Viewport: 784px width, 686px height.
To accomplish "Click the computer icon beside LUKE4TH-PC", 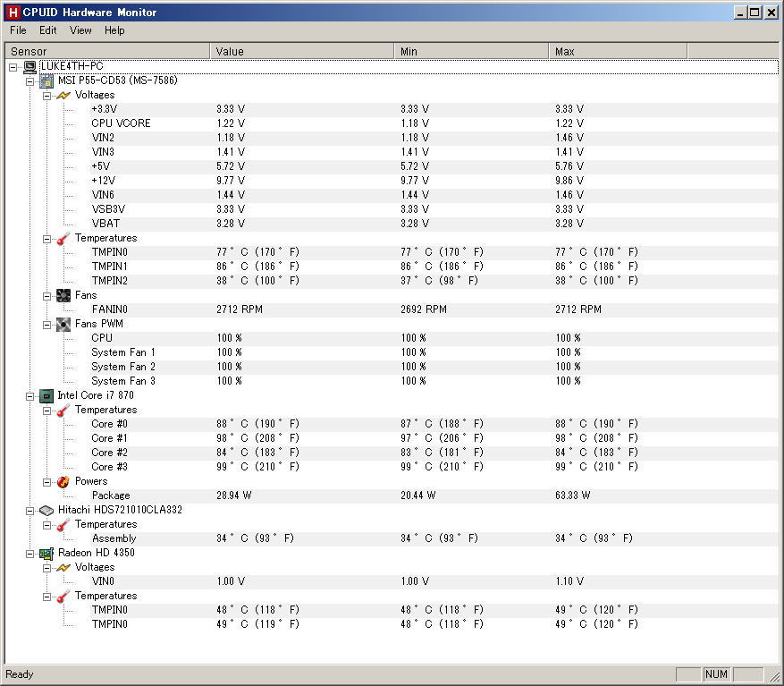I will tap(30, 66).
